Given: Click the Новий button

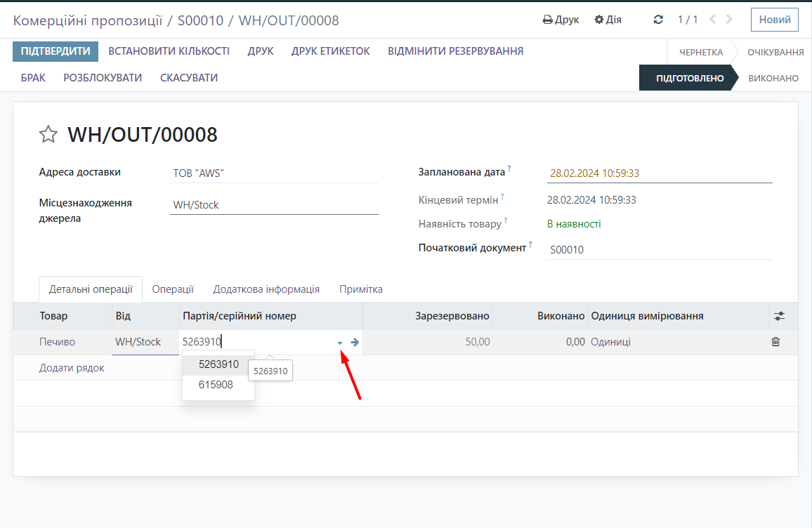Looking at the screenshot, I should tap(774, 20).
